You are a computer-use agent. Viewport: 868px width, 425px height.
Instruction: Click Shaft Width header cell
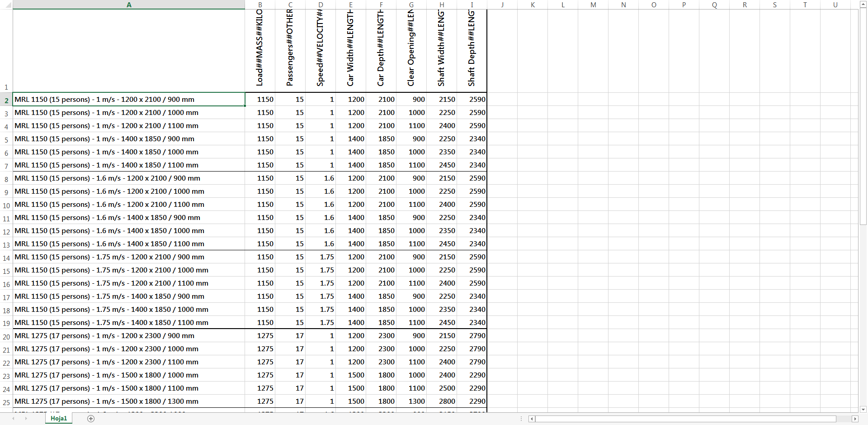pos(442,51)
